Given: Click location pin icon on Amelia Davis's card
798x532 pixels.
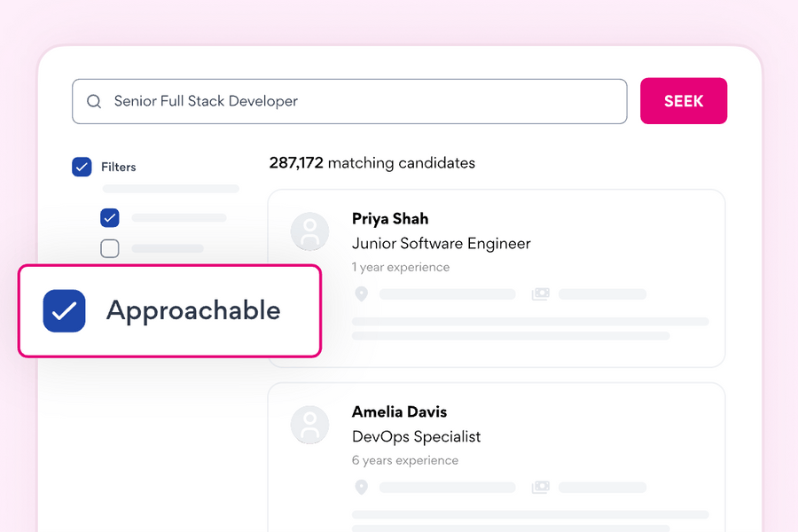Looking at the screenshot, I should [x=361, y=488].
